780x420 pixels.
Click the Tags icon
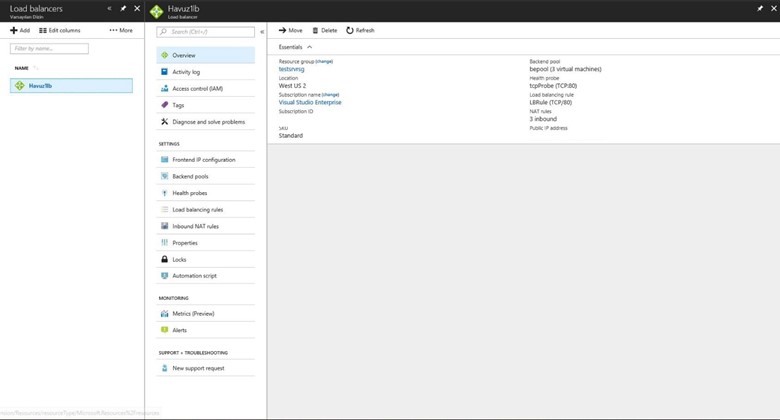click(x=165, y=105)
